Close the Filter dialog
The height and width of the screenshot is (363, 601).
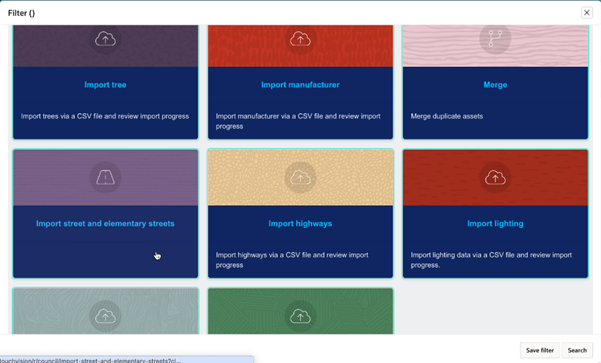click(x=586, y=13)
